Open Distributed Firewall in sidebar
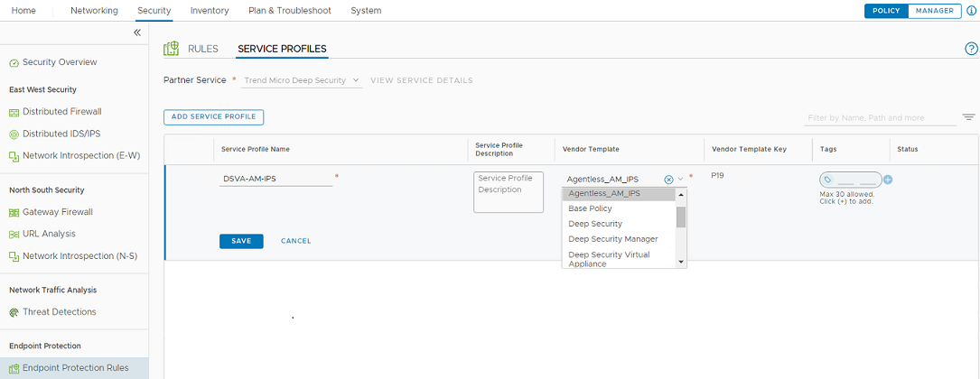 pos(61,112)
